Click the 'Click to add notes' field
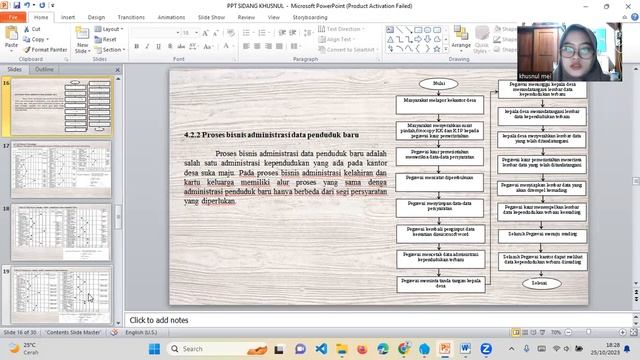Image resolution: width=640 pixels, height=360 pixels. click(378, 320)
